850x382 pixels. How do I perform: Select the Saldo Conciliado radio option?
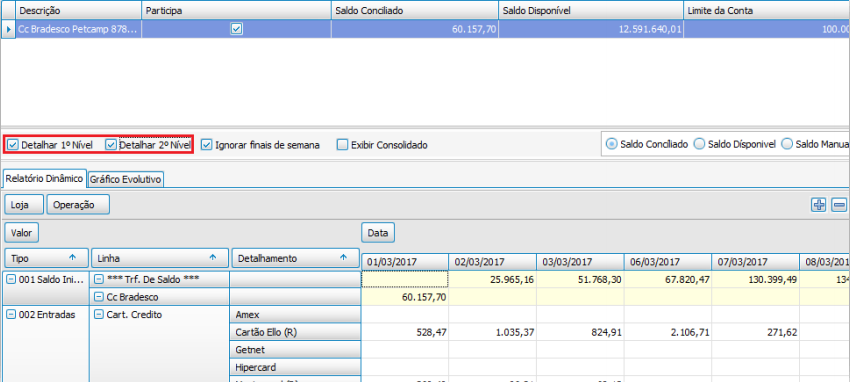(611, 144)
